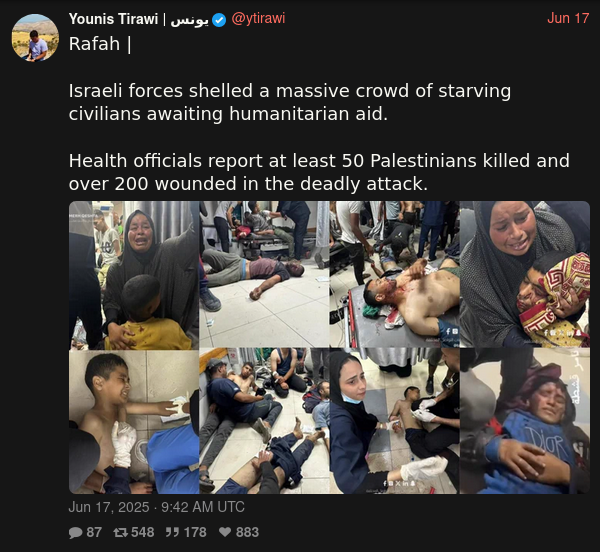600x552 pixels.
Task: Click the Jun 17, 2025 9:42 AM timestamp
Action: click(x=157, y=507)
